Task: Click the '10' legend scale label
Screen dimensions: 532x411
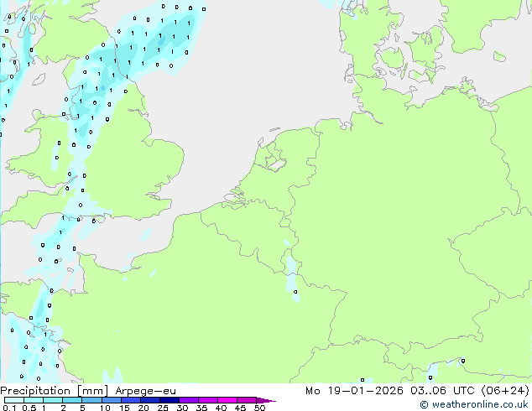Action: (x=105, y=408)
